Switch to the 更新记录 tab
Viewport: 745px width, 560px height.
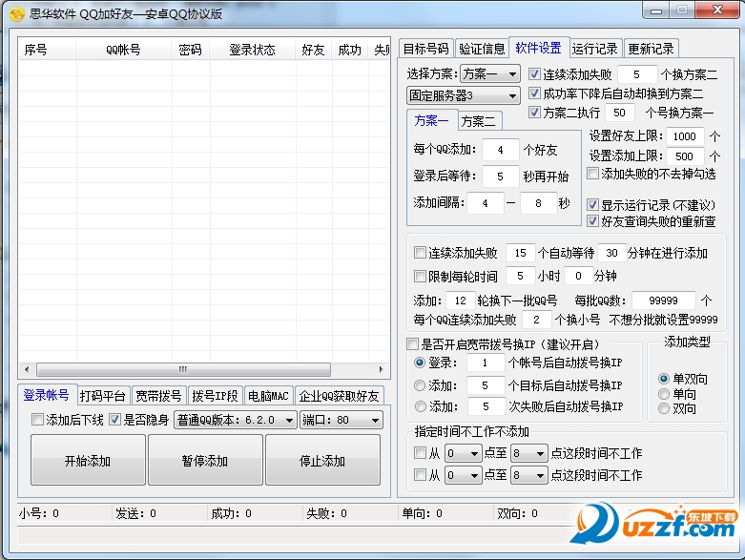pyautogui.click(x=651, y=49)
